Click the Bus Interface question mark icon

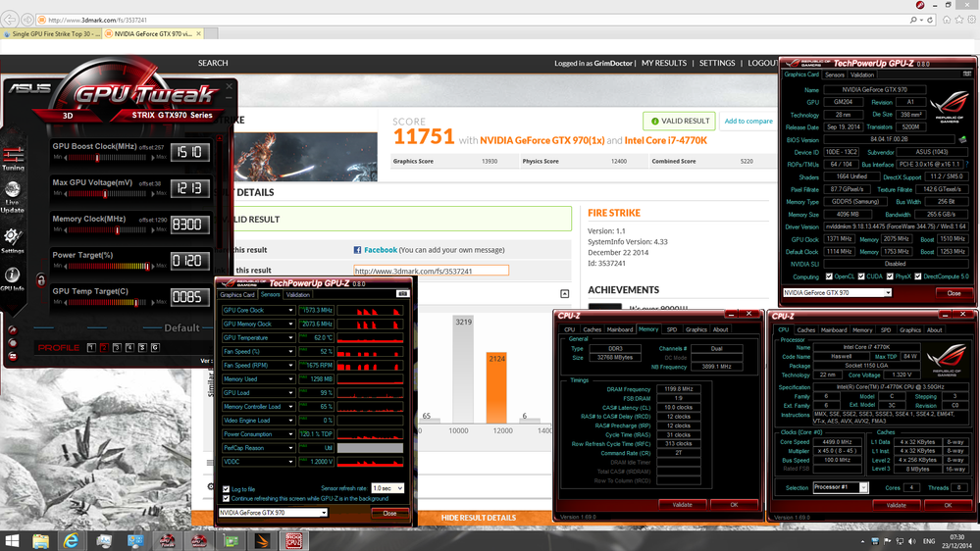click(965, 165)
